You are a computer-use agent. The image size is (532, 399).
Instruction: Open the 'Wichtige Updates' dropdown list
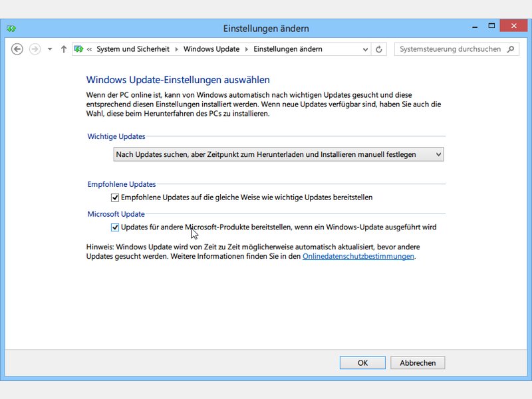pos(279,154)
